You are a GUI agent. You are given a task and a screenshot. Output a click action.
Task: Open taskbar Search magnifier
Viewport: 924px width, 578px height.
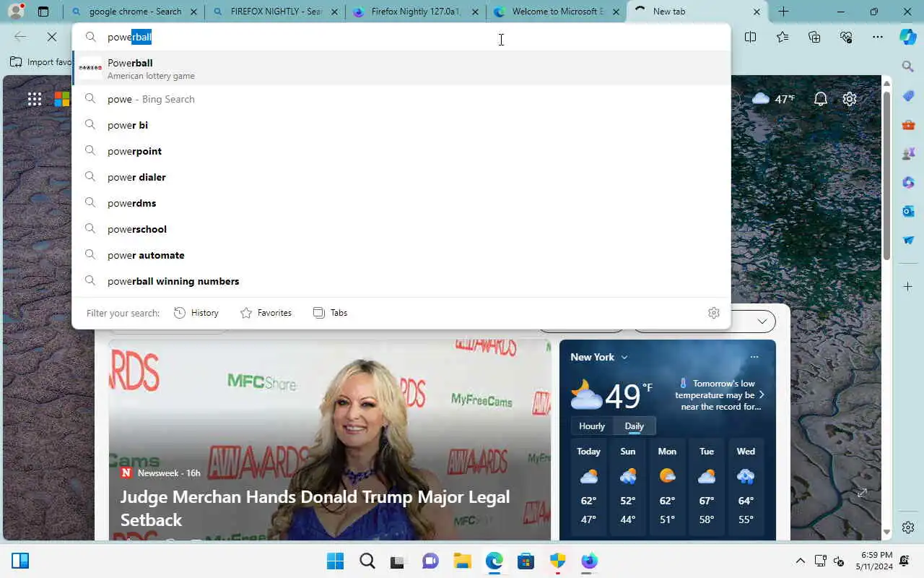(367, 561)
